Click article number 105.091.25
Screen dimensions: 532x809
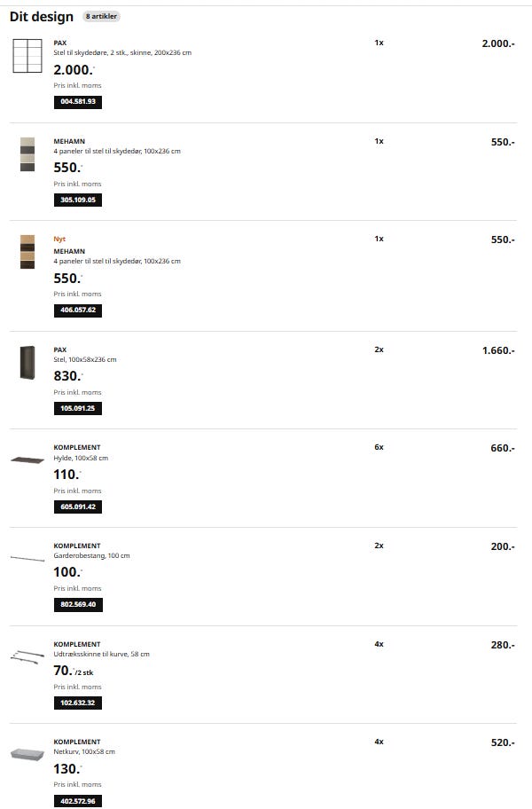point(78,409)
